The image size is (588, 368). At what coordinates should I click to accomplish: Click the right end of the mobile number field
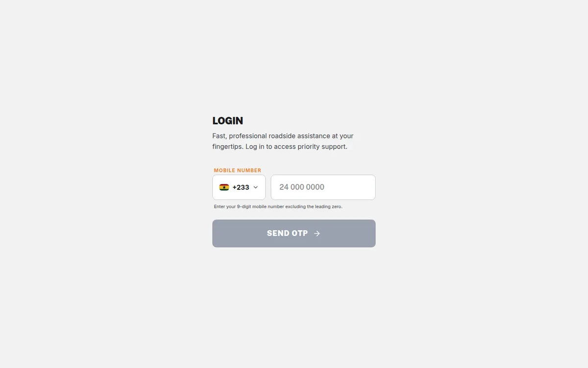click(x=367, y=187)
